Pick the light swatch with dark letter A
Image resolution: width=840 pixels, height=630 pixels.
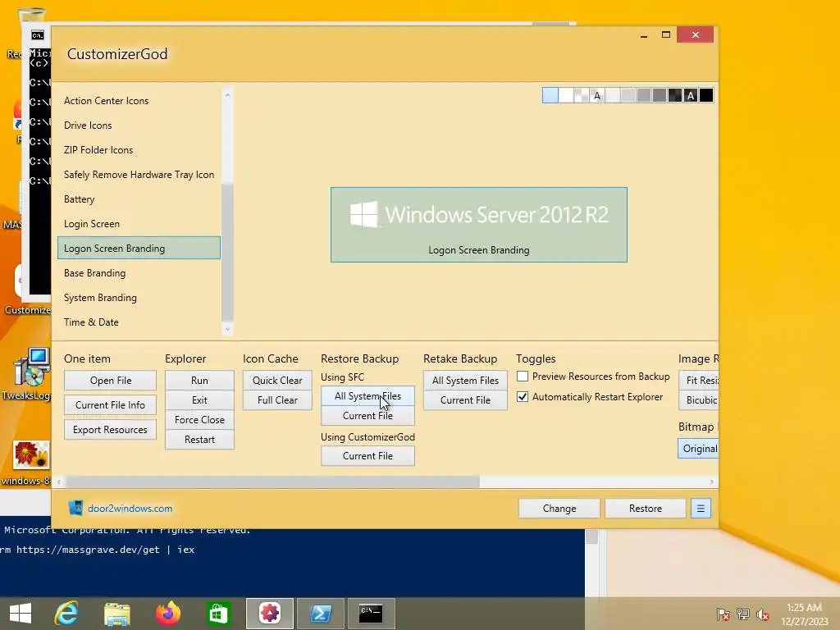tap(597, 95)
